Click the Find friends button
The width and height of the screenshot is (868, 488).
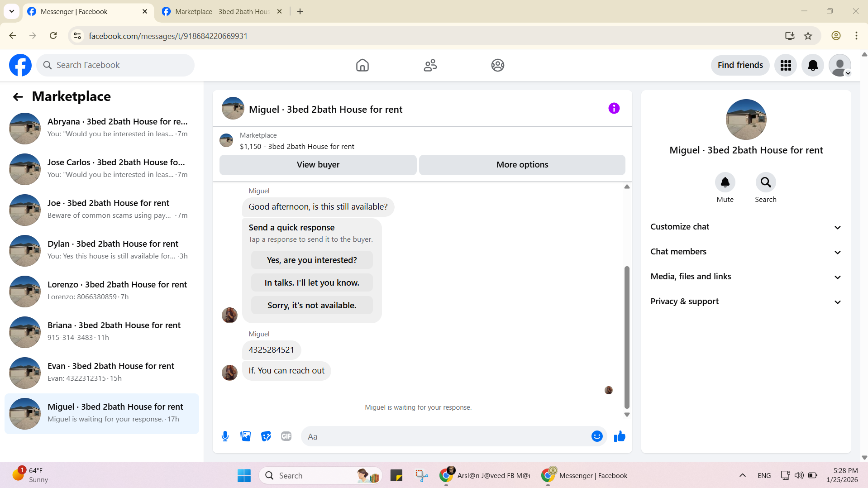[740, 65]
